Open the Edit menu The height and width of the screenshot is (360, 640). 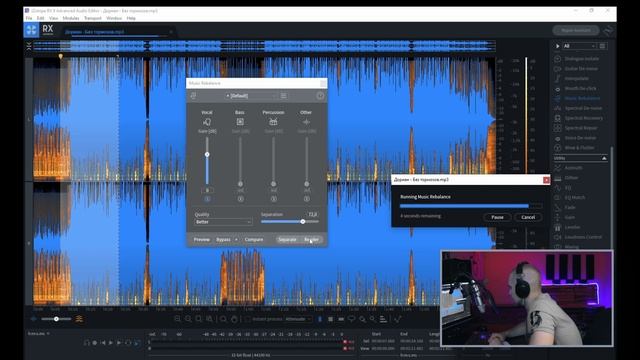pyautogui.click(x=40, y=18)
